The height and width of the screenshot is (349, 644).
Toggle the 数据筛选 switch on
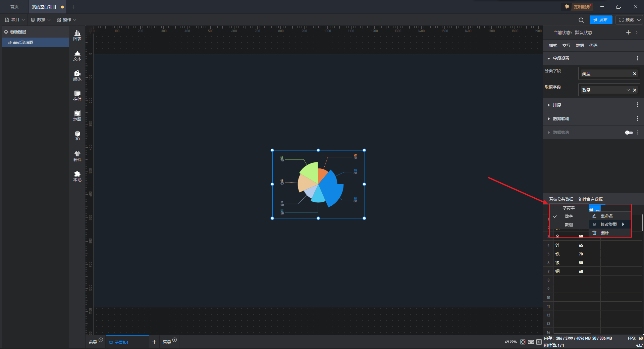(x=629, y=133)
